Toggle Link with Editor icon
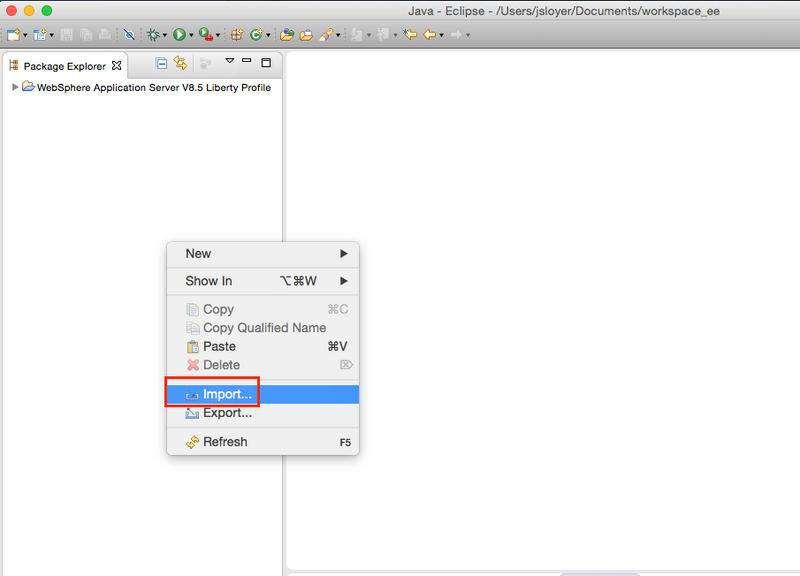Viewport: 800px width, 576px height. (180, 63)
